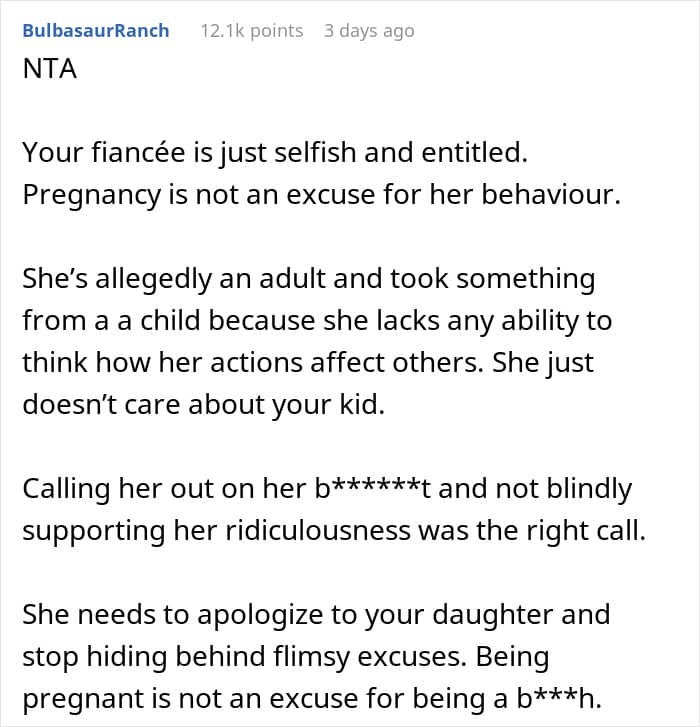Open the '3 days ago' timestamp permalink
Viewport: 700px width, 727px height.
point(369,31)
